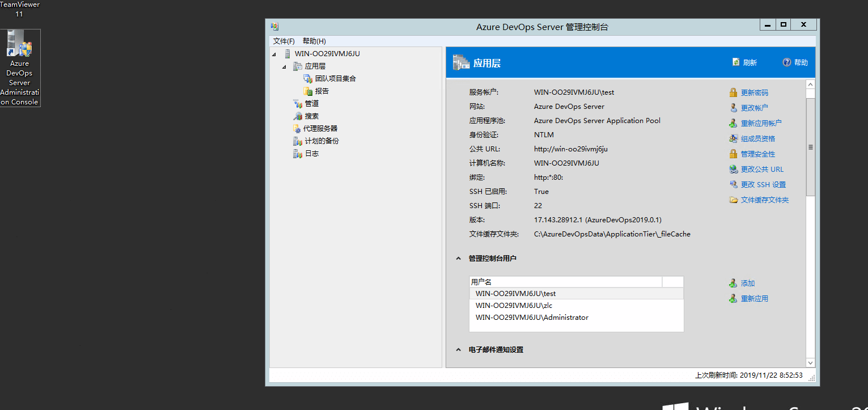Click the 更改帐户 link
The height and width of the screenshot is (410, 868).
(754, 108)
